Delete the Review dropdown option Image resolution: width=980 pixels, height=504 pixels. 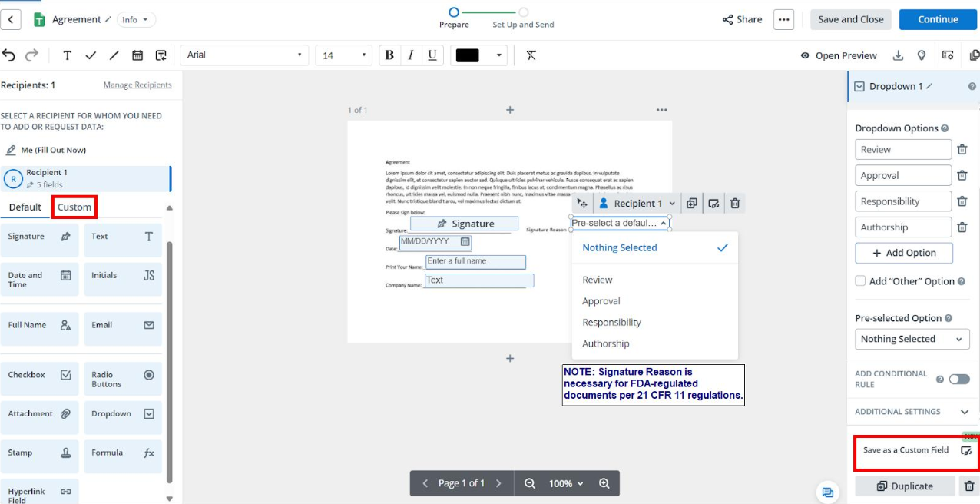click(962, 150)
